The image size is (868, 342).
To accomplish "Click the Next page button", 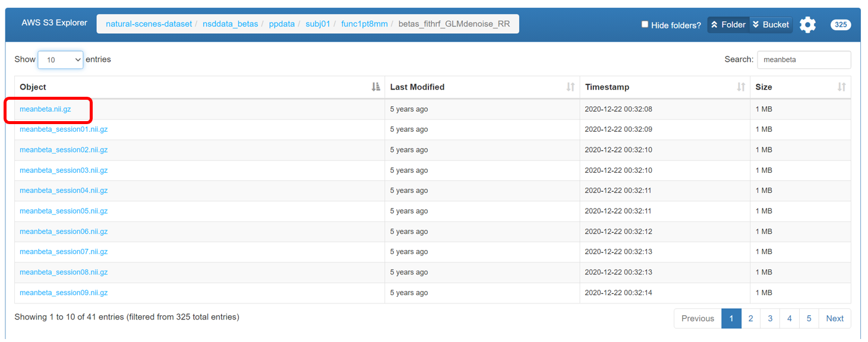I will click(834, 318).
